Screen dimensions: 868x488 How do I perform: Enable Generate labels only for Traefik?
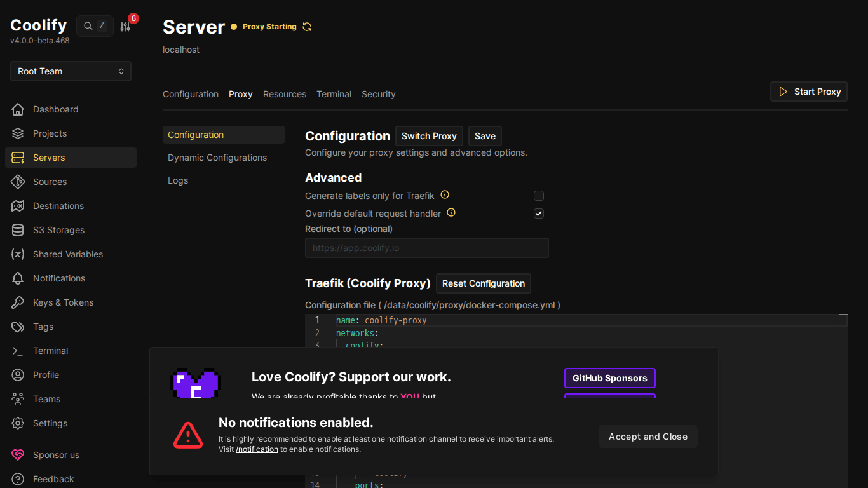[x=539, y=196]
